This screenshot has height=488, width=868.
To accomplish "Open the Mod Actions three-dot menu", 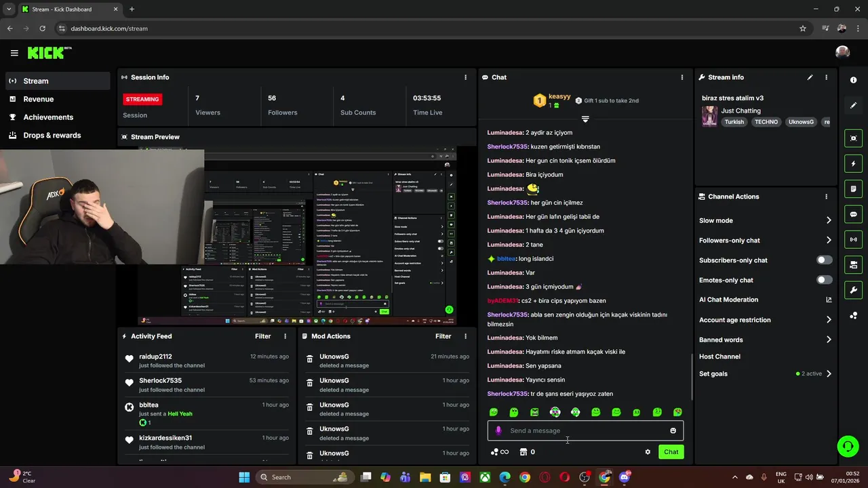I will 465,336.
